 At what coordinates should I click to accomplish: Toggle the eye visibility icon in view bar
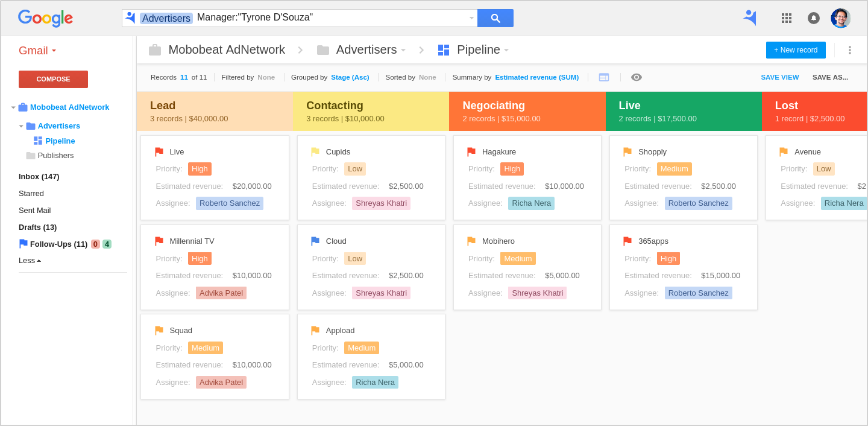click(x=637, y=77)
